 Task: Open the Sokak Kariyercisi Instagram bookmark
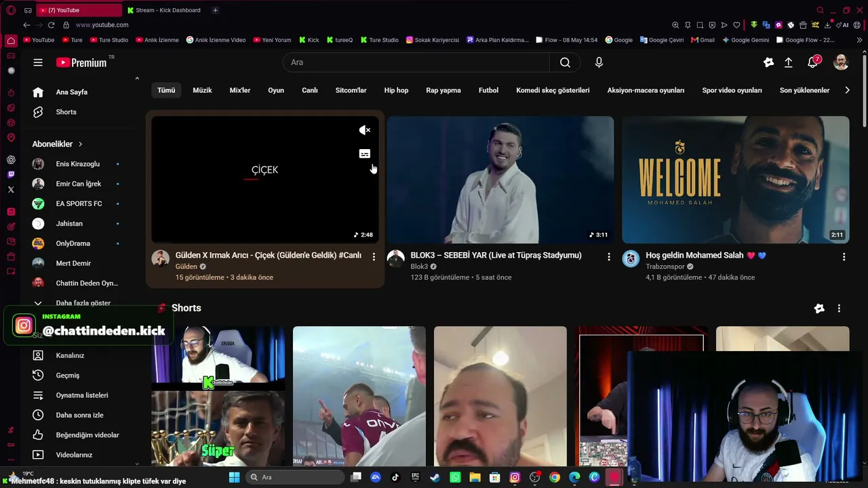click(433, 40)
